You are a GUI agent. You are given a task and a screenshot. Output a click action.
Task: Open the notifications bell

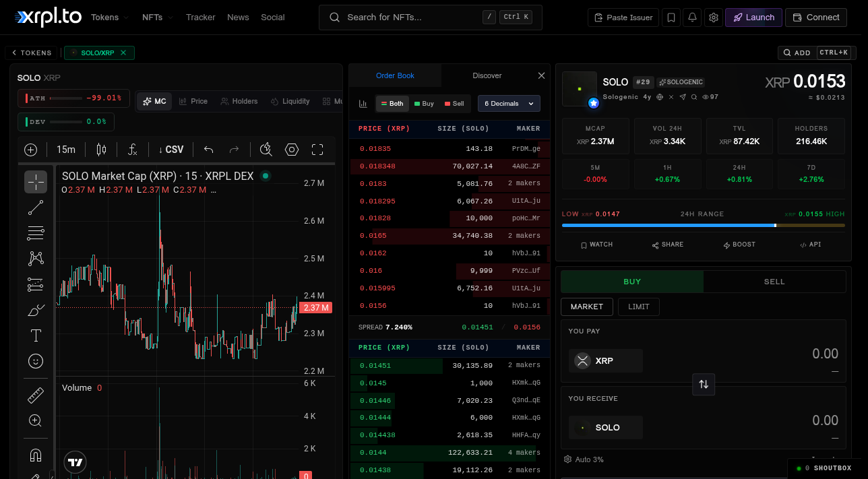(692, 18)
